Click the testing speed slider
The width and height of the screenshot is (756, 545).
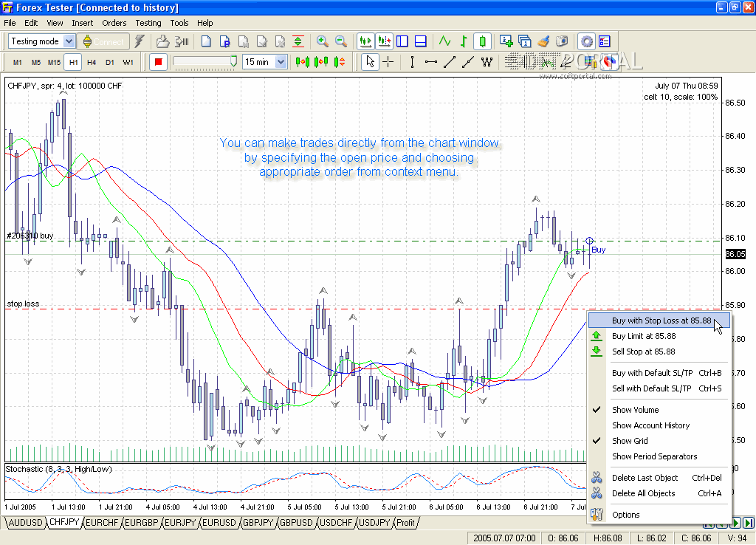click(x=205, y=62)
